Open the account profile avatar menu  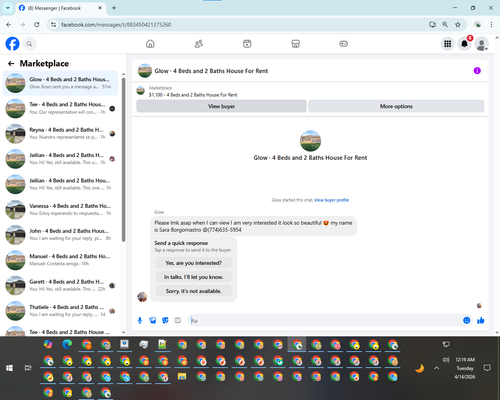click(481, 44)
